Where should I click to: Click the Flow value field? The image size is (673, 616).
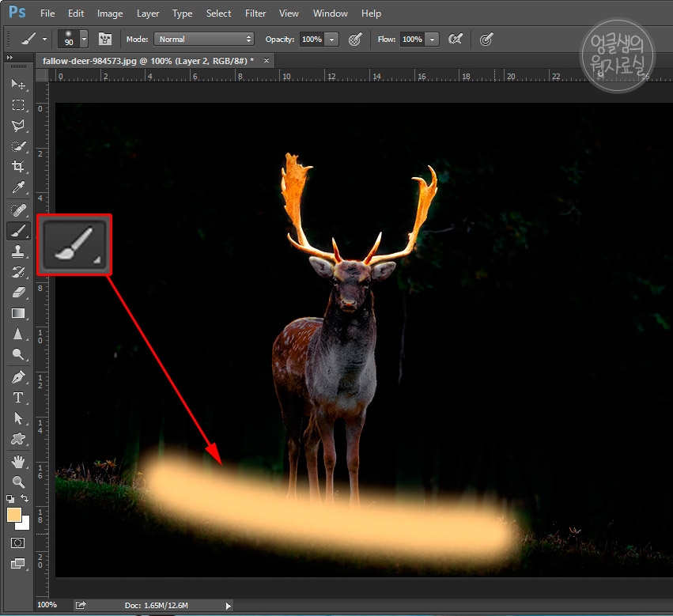(412, 39)
